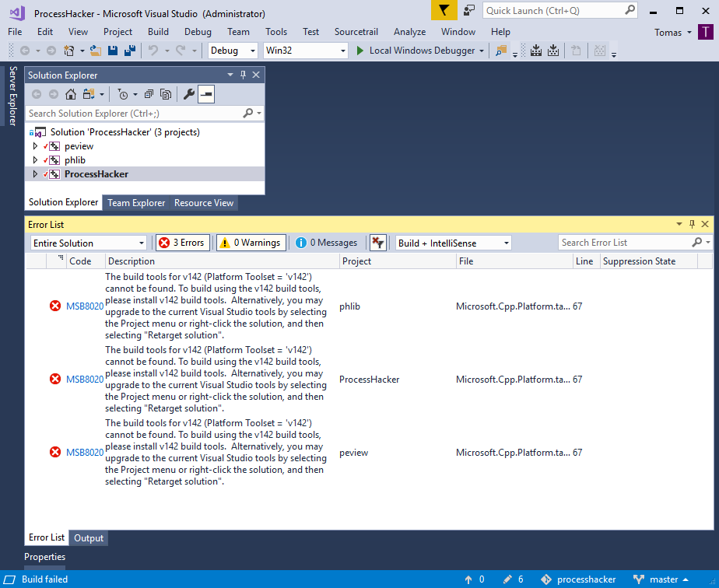Pin the Solution Explorer panel
Viewport: 719px width, 588px height.
[x=243, y=75]
